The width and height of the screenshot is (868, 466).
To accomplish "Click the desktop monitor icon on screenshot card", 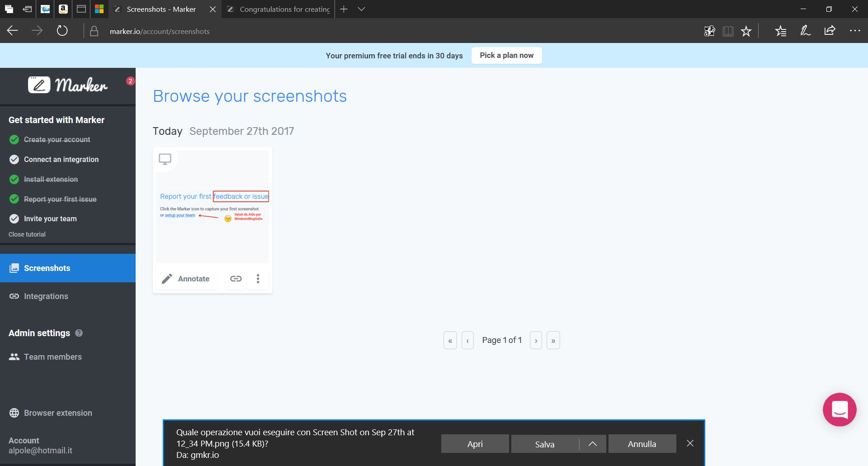I will [x=165, y=159].
